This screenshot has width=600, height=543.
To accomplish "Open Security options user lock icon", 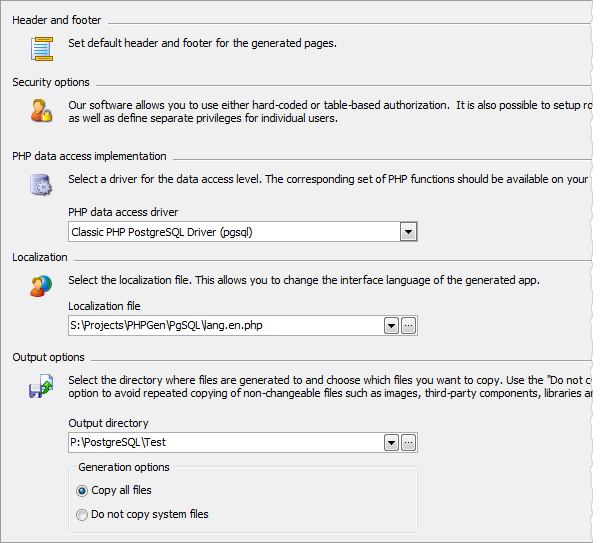I will click(x=41, y=110).
